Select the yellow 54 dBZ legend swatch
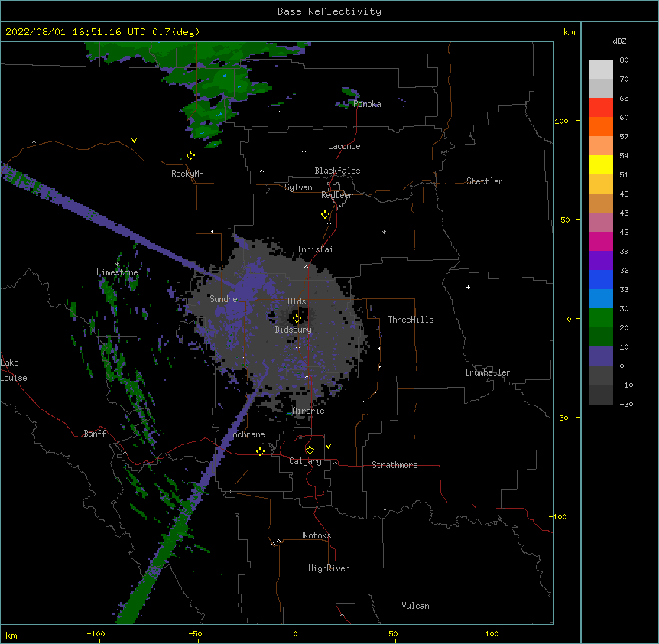The height and width of the screenshot is (644, 659). point(601,164)
